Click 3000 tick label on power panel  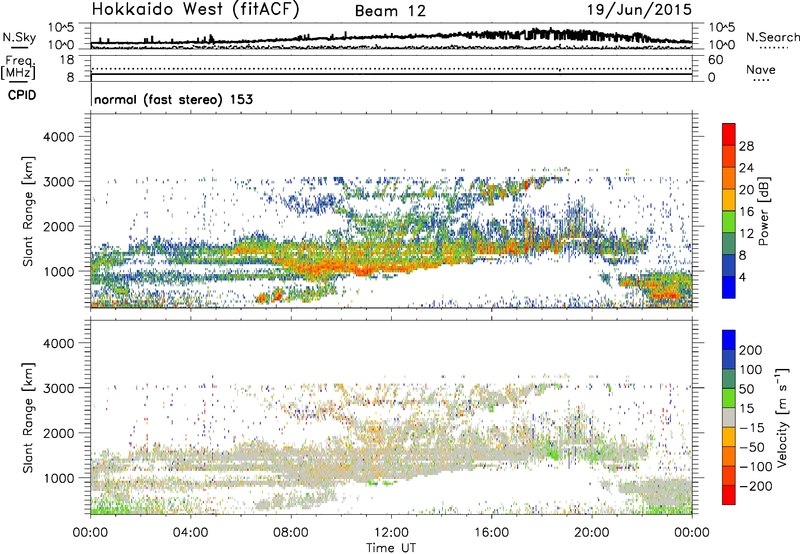[59, 182]
